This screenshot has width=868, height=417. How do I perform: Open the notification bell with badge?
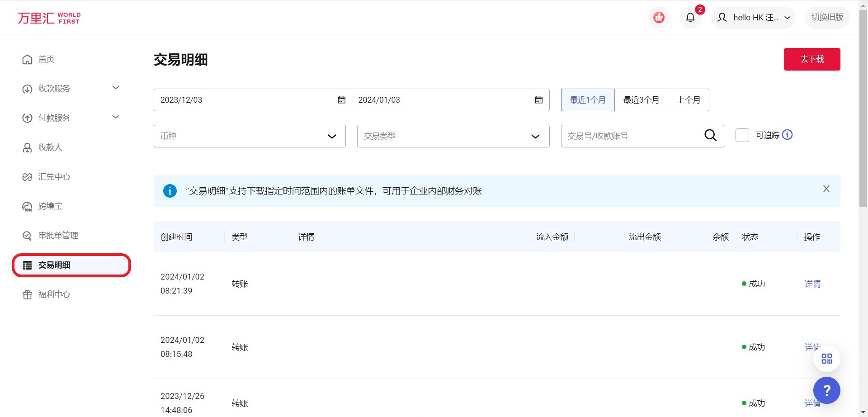(690, 17)
